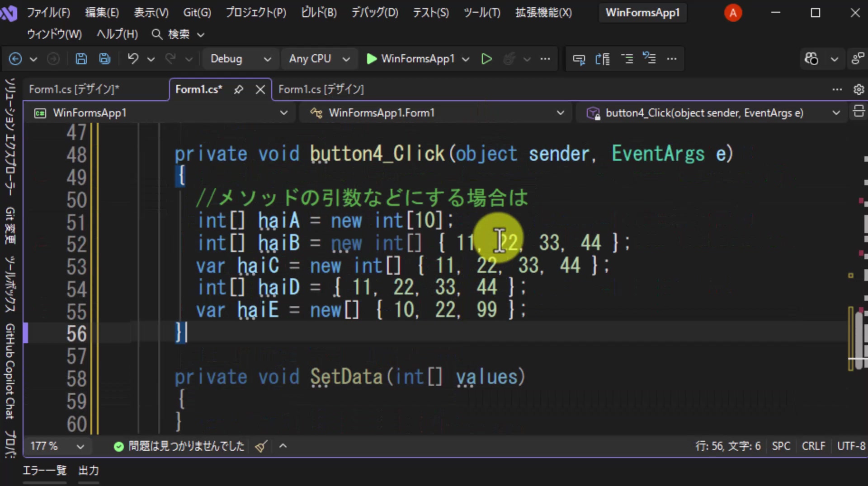Click the UTF-8 encoding indicator
Viewport: 868px width, 486px height.
pos(851,446)
